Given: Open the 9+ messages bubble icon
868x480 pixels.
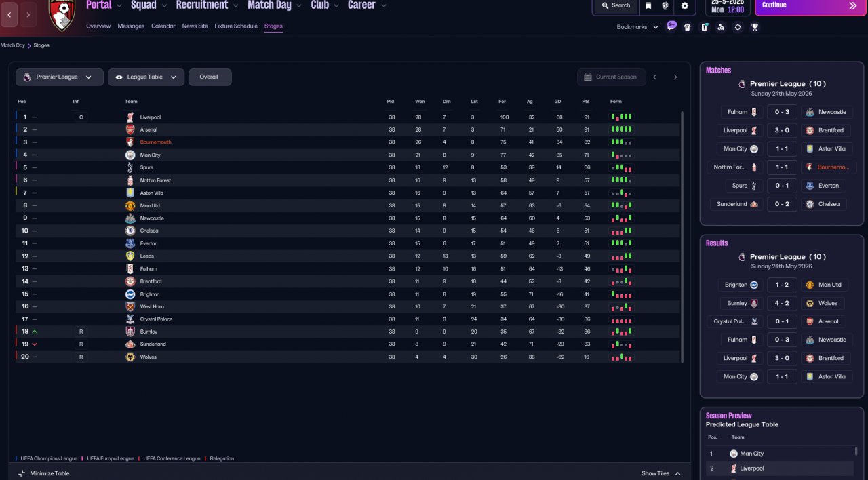Looking at the screenshot, I should [x=671, y=26].
